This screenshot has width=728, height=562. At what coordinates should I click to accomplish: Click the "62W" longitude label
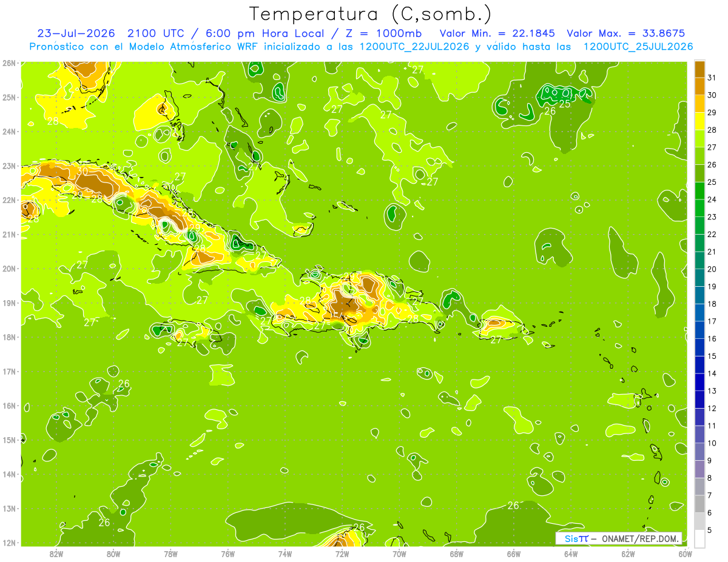pos(628,553)
